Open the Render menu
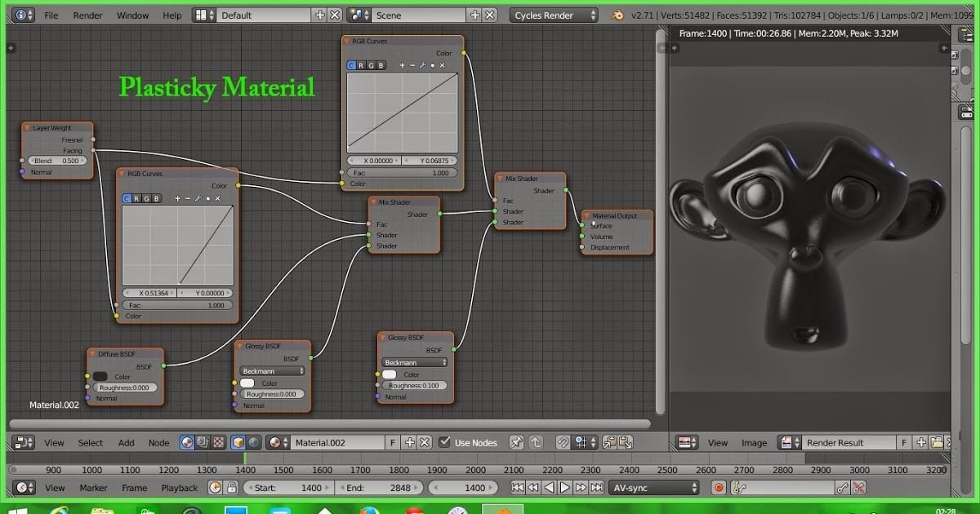The height and width of the screenshot is (514, 980). (87, 16)
